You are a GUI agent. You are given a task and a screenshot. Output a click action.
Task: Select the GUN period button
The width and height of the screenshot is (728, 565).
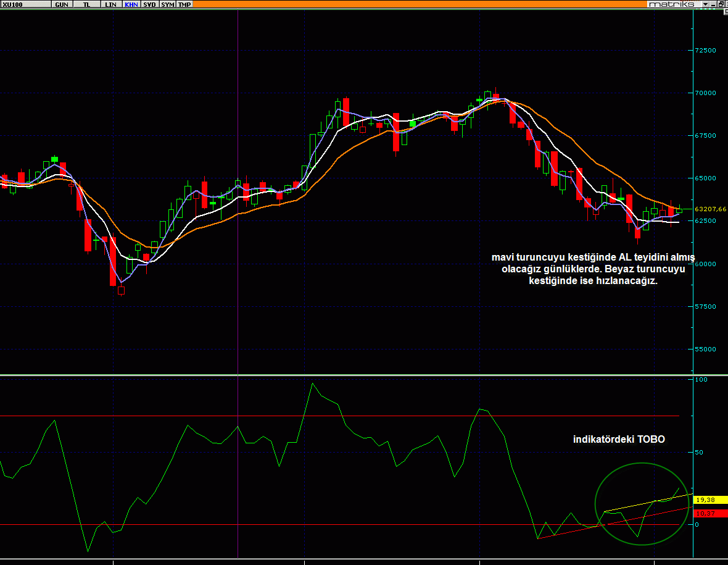(62, 4)
